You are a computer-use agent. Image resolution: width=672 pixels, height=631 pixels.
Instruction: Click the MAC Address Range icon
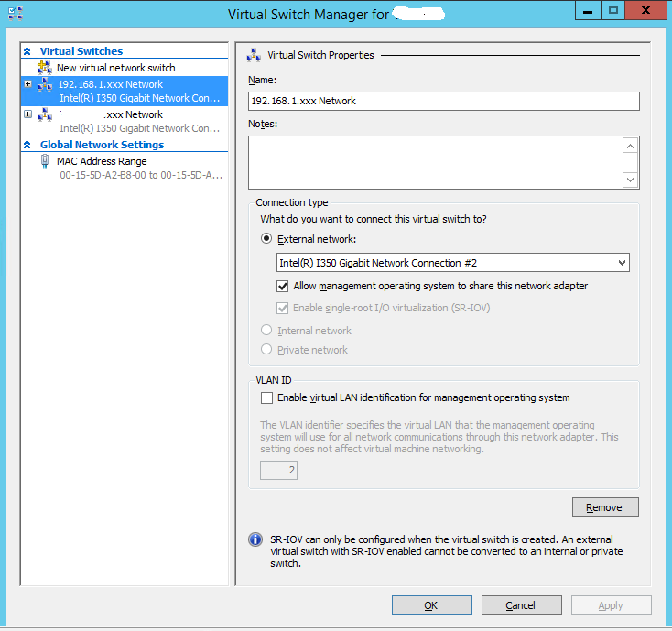pos(45,161)
